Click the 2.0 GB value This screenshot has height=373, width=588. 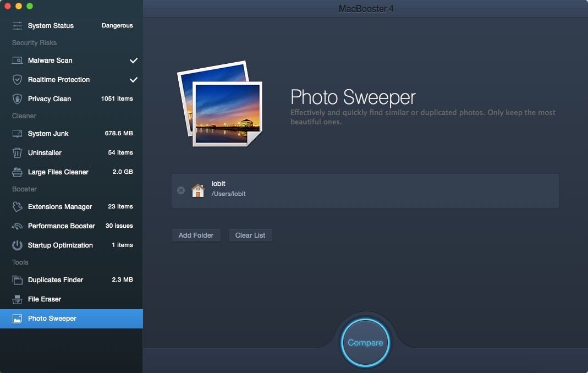(123, 172)
